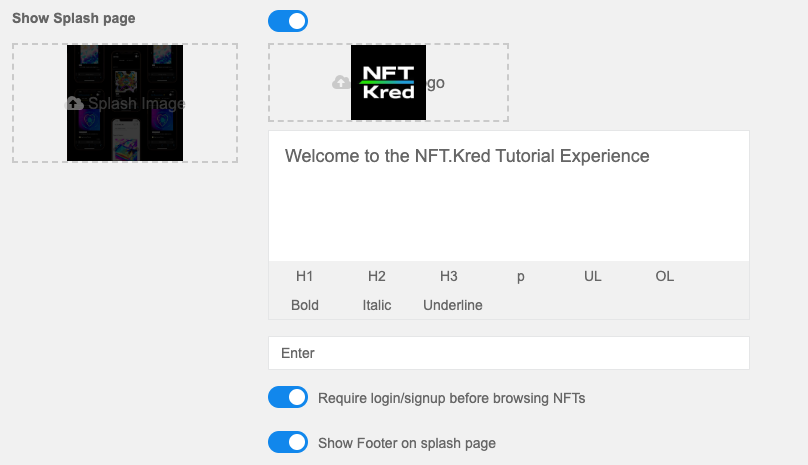This screenshot has width=808, height=465.
Task: Click the Splash Image cloud upload icon
Action: pyautogui.click(x=75, y=104)
